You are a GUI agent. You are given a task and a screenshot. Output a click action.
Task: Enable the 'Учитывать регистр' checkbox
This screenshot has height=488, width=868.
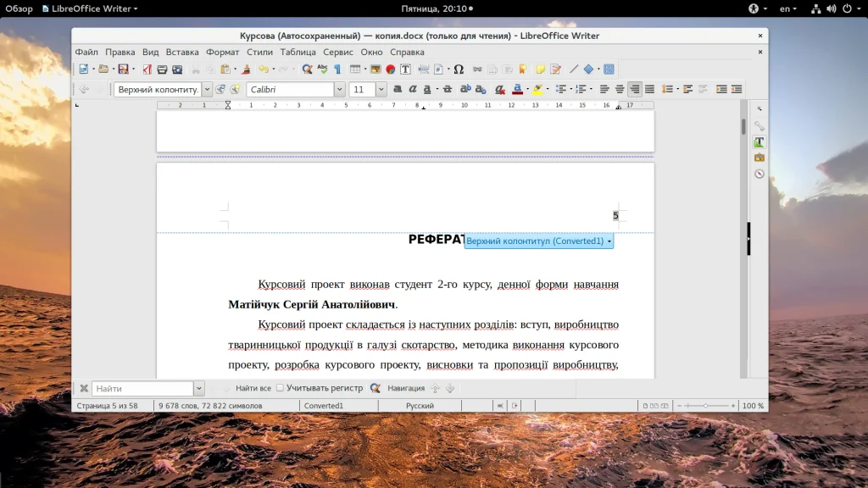pyautogui.click(x=281, y=388)
